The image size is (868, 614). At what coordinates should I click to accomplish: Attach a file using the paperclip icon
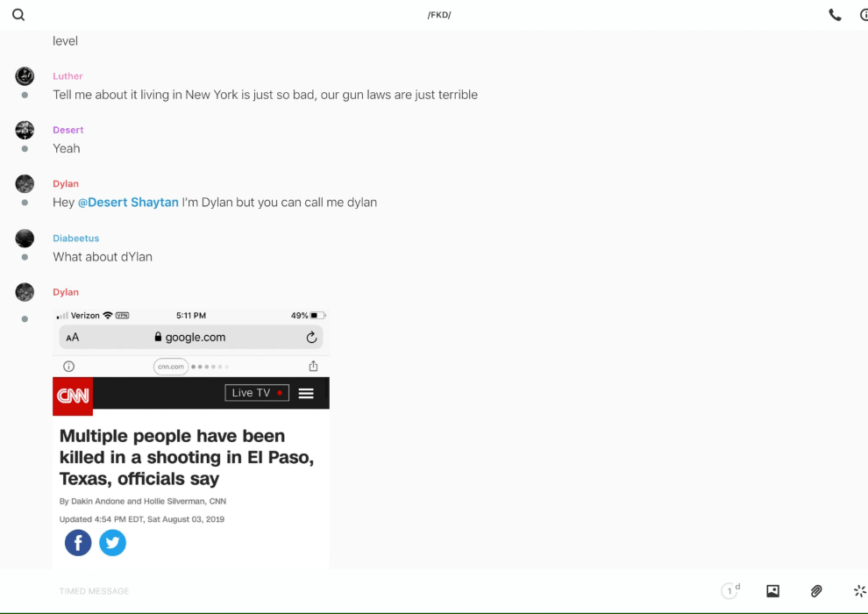[816, 591]
